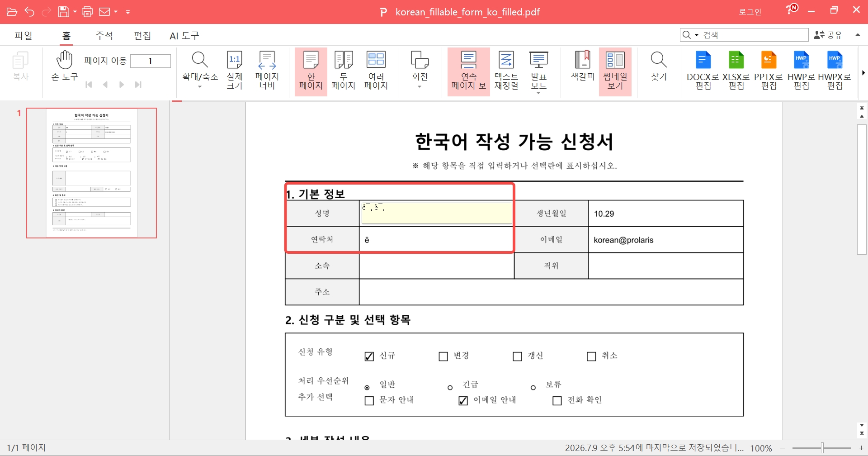Open the 파일 menu
The width and height of the screenshot is (868, 456).
click(24, 35)
